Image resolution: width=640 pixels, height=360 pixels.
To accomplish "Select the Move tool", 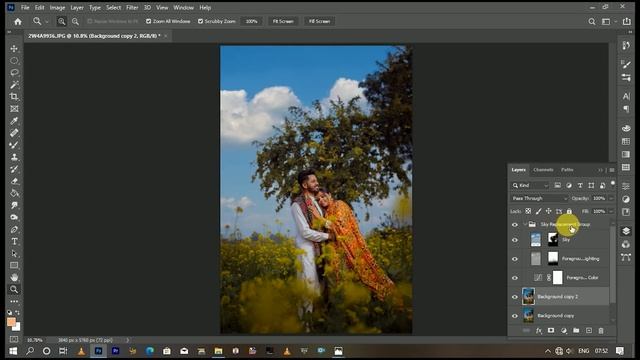I will (14, 49).
